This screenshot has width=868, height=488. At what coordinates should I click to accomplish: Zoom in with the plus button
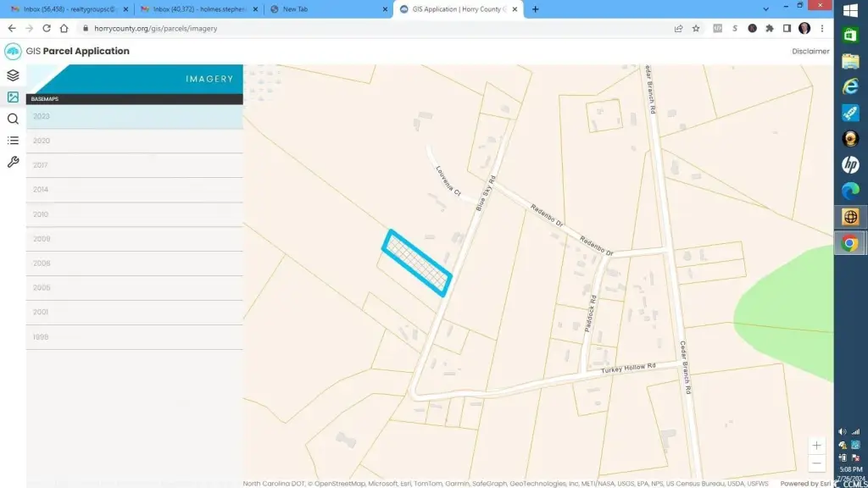[816, 445]
